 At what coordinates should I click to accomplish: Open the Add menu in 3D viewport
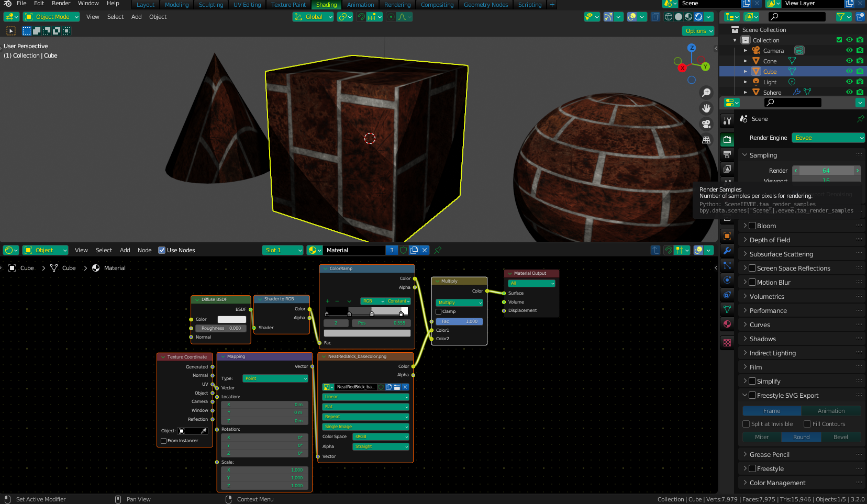(137, 17)
